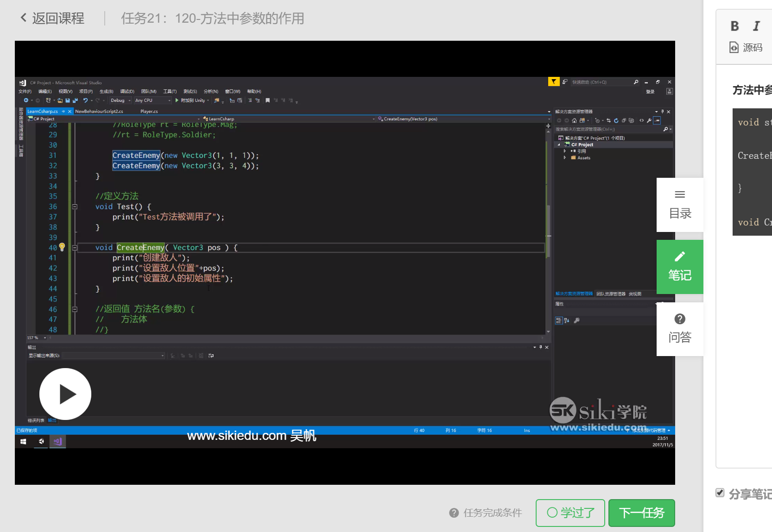
Task: Click the bookmark flag icon in toolbar
Action: pyautogui.click(x=267, y=100)
